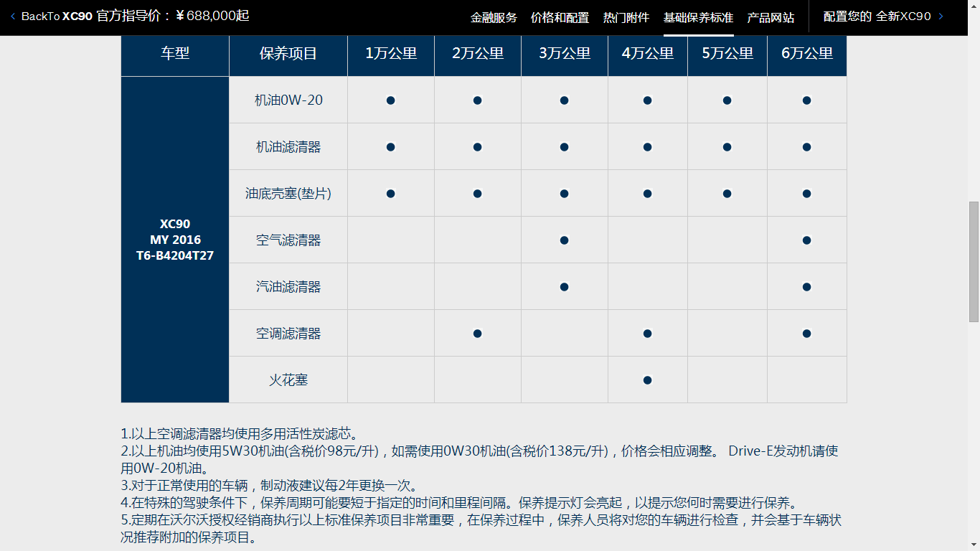The image size is (980, 551).
Task: Click the 空气滤清器 row label
Action: 288,240
